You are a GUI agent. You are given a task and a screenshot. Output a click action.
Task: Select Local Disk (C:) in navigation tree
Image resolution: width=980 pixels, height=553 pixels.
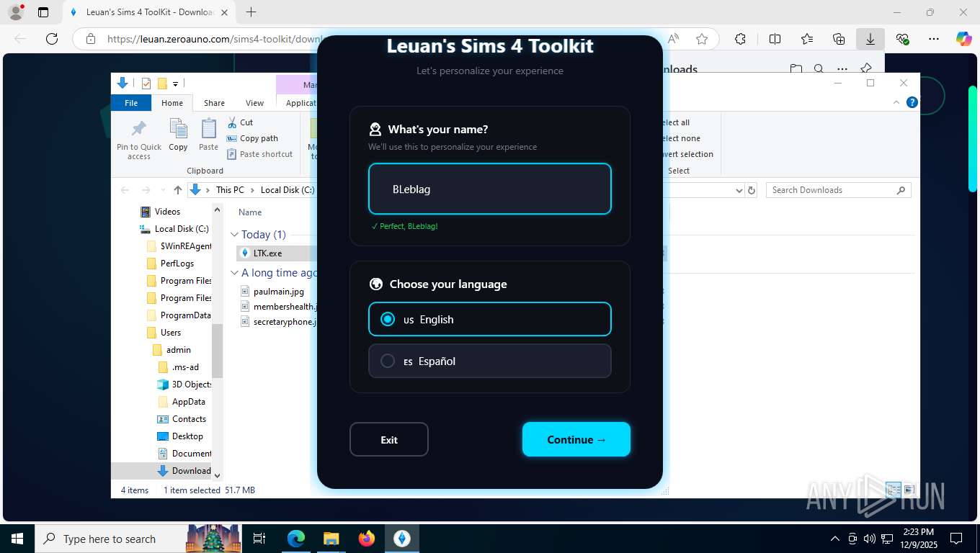(182, 229)
